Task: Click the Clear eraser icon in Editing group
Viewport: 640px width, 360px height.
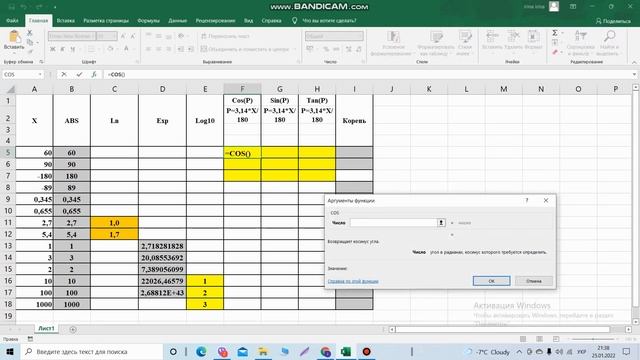Action: pos(555,52)
